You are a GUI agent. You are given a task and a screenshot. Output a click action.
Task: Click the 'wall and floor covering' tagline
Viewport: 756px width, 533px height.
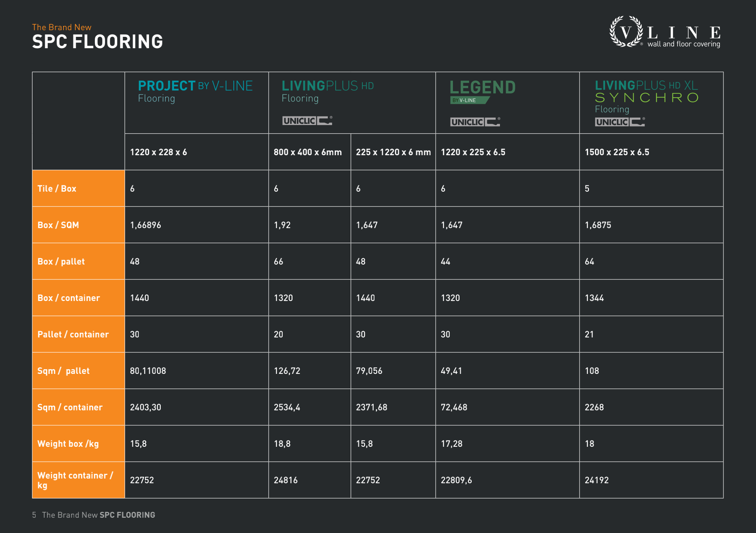pyautogui.click(x=684, y=44)
